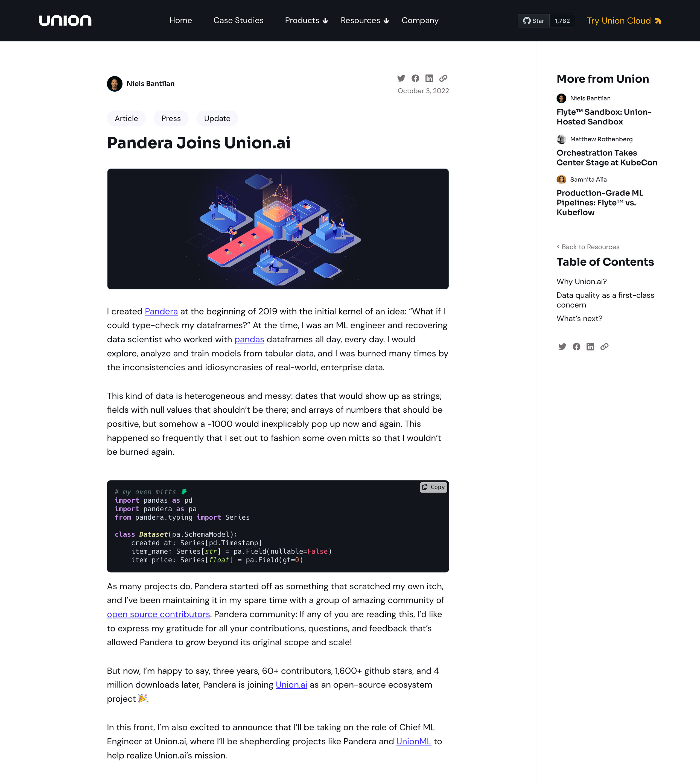Jump to 'Why Union.ai?' section
Viewport: 700px width, 784px height.
[582, 282]
